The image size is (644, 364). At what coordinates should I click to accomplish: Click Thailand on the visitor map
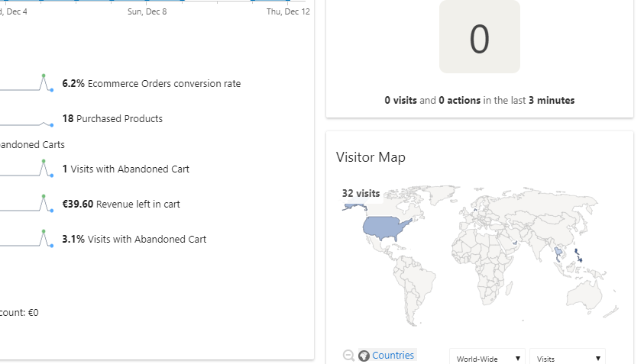558,253
